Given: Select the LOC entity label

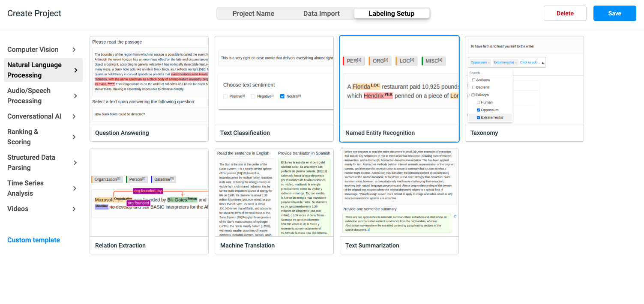Looking at the screenshot, I should coord(406,61).
